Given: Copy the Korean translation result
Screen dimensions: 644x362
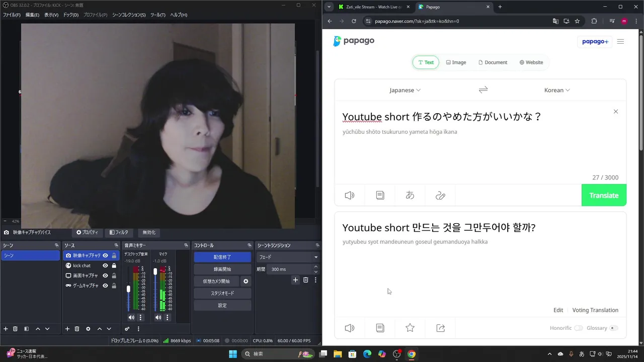Looking at the screenshot, I should point(380,328).
